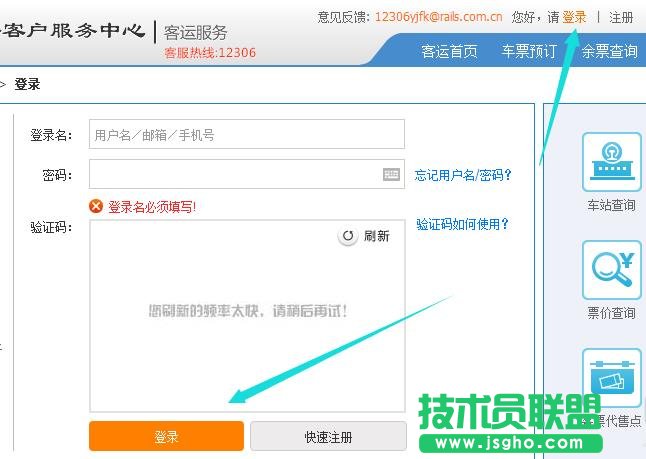Image resolution: width=646 pixels, height=459 pixels.
Task: Click the 客服热线:12306 hotline text
Action: coord(210,53)
